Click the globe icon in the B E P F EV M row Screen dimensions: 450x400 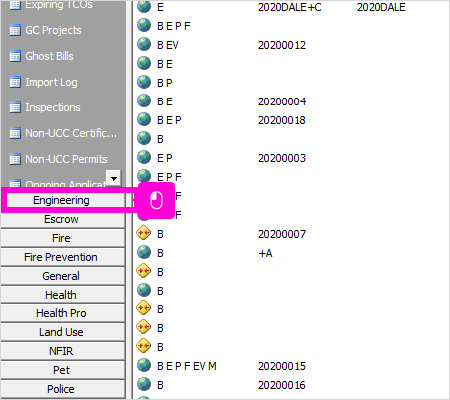[144, 365]
